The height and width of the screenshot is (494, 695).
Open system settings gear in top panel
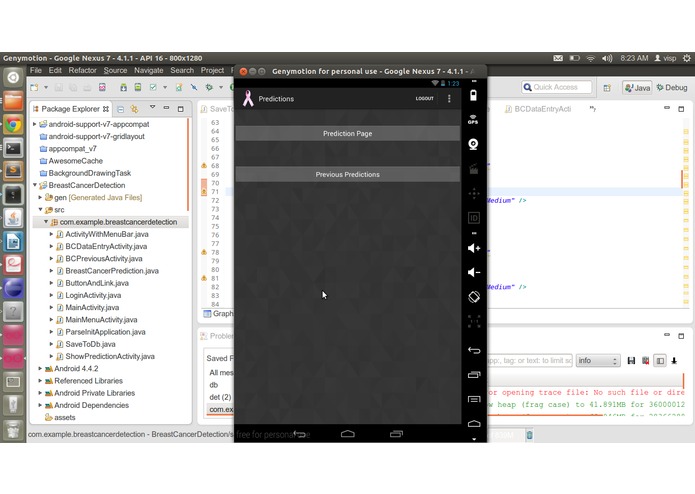coord(687,58)
